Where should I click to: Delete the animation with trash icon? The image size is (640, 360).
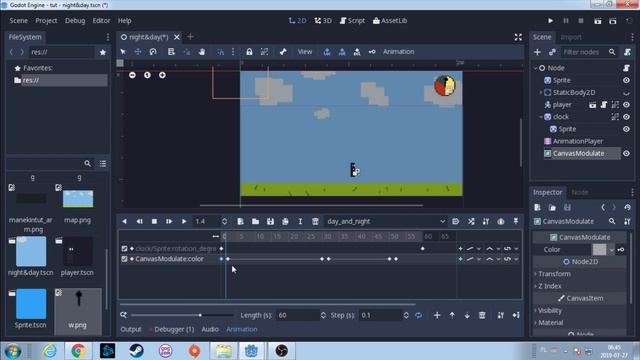click(x=315, y=221)
